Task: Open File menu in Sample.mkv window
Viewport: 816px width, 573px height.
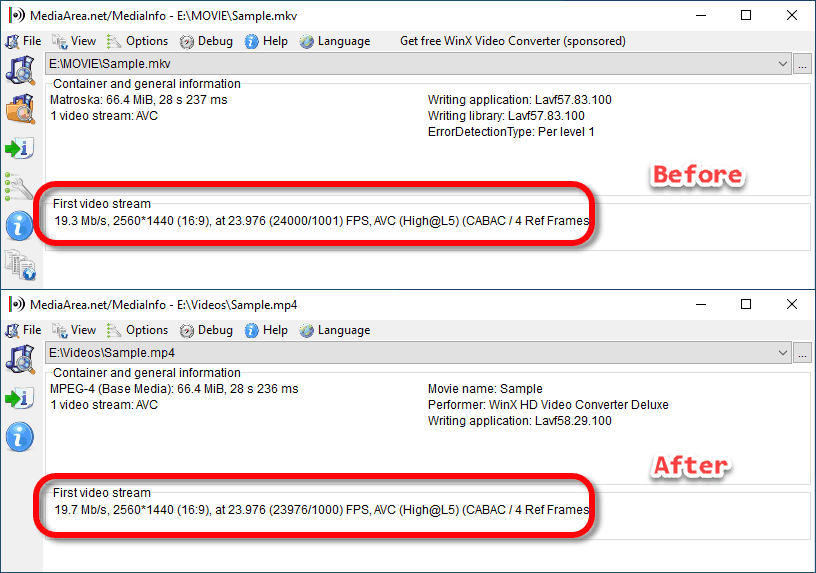Action: [23, 41]
